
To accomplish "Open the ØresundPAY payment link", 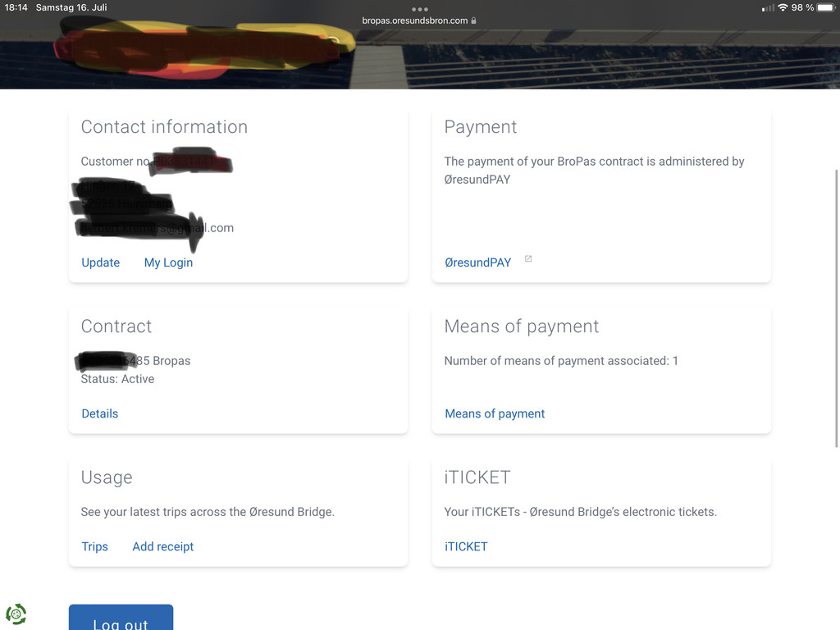I will 478,262.
